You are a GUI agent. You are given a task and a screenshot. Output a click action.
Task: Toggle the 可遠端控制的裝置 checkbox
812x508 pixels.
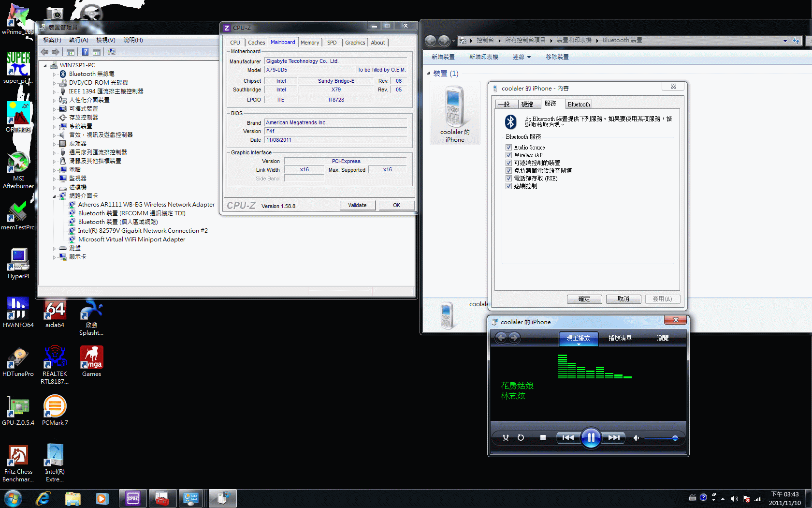508,163
